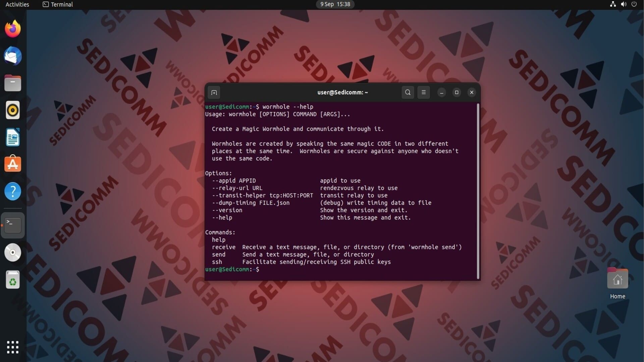Image resolution: width=644 pixels, height=362 pixels.
Task: Click the '--version' option text
Action: [227, 210]
